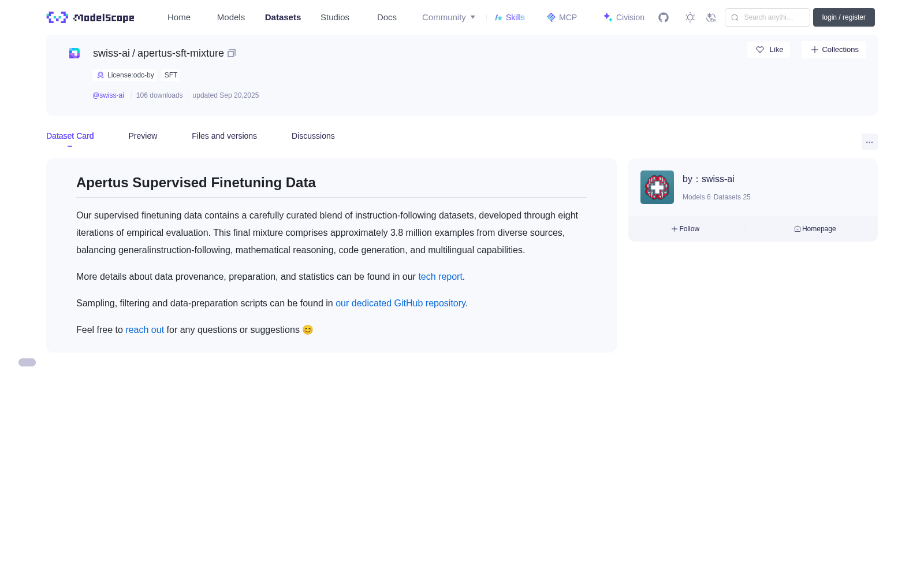924x578 pixels.
Task: Click the login / register button
Action: click(x=844, y=17)
